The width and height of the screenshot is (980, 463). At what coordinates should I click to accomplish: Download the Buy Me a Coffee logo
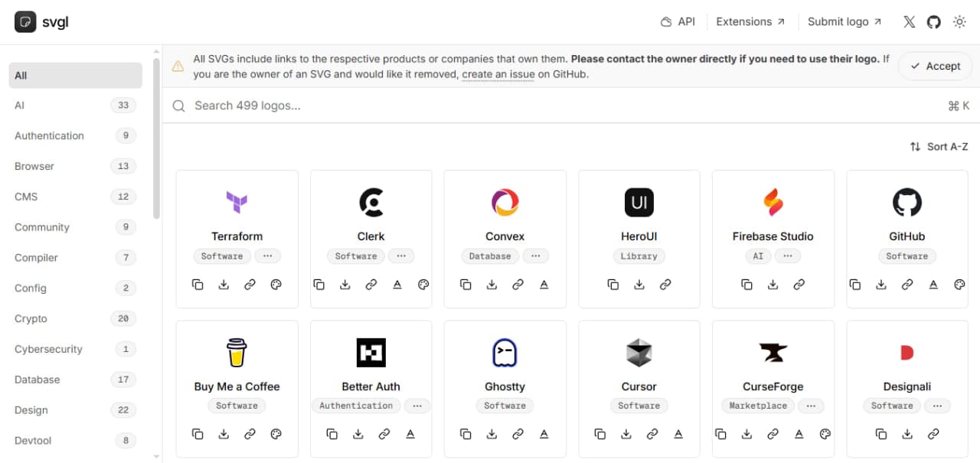[x=224, y=434]
